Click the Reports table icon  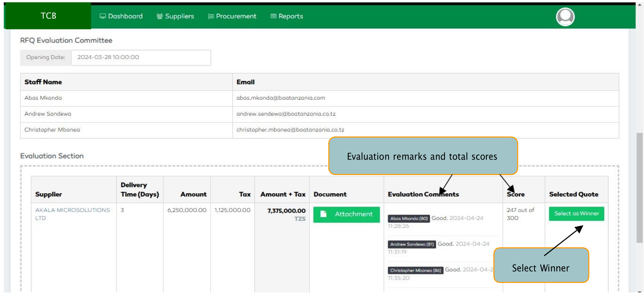click(273, 16)
